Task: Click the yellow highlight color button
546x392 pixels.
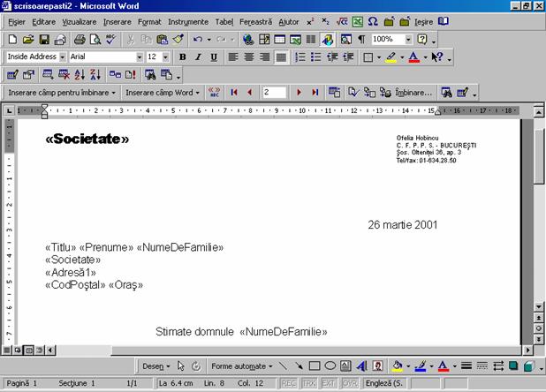Action: (391, 57)
